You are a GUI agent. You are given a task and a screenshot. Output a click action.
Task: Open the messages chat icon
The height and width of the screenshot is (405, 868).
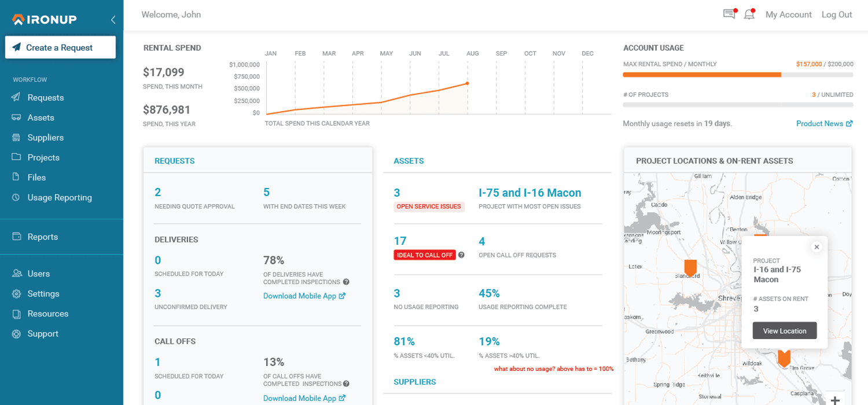729,14
